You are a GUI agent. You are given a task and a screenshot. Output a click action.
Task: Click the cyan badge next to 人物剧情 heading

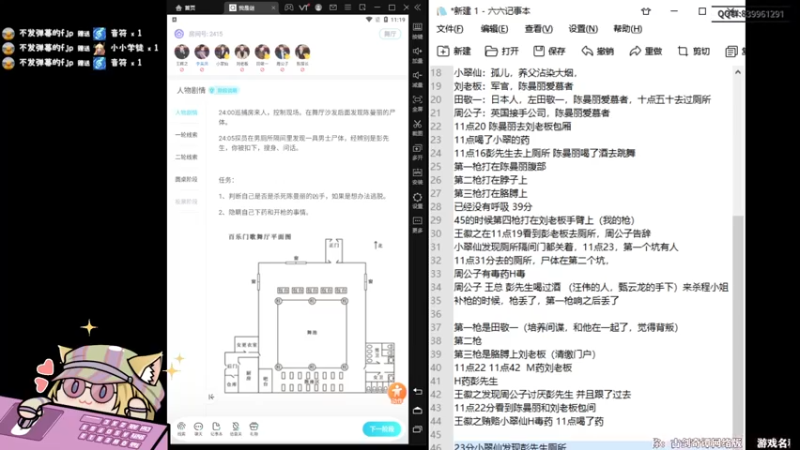223,90
